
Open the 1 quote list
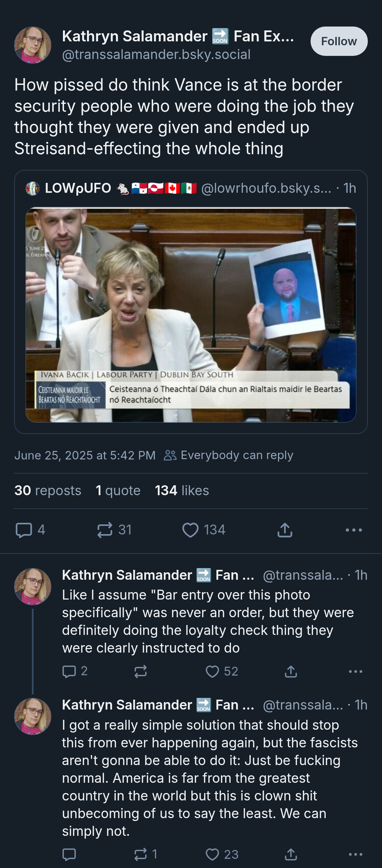(118, 491)
